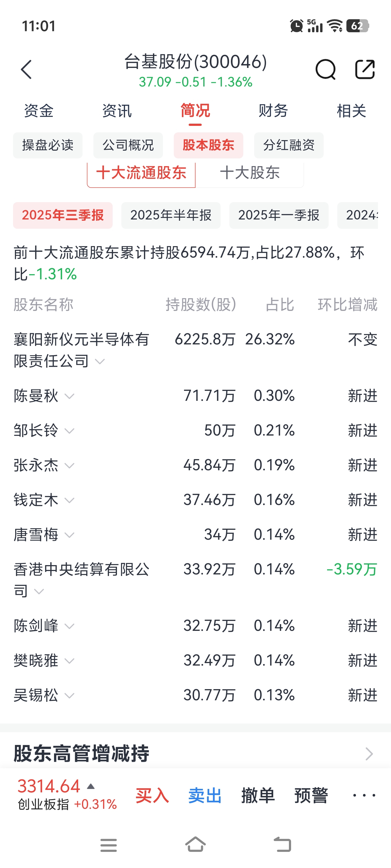The height and width of the screenshot is (868, 391).
Task: Tap the 买入 button
Action: (x=152, y=795)
